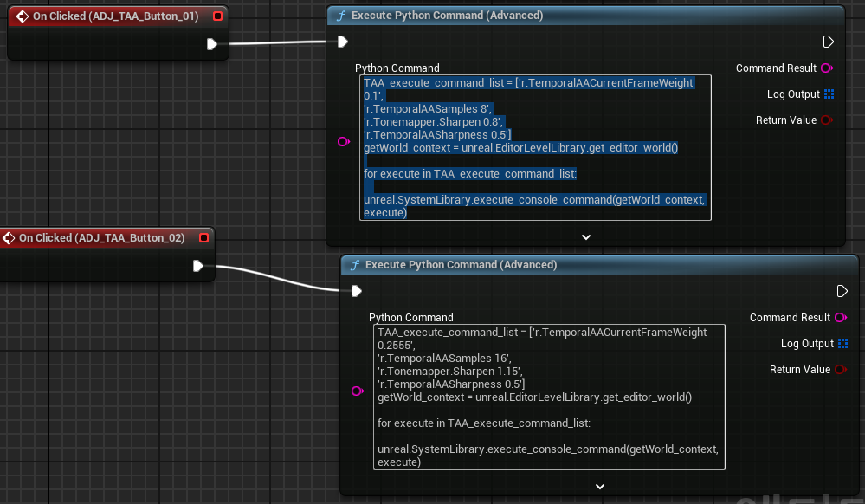The height and width of the screenshot is (504, 865).
Task: Click Log Output array pin on lower node
Action: [x=843, y=343]
